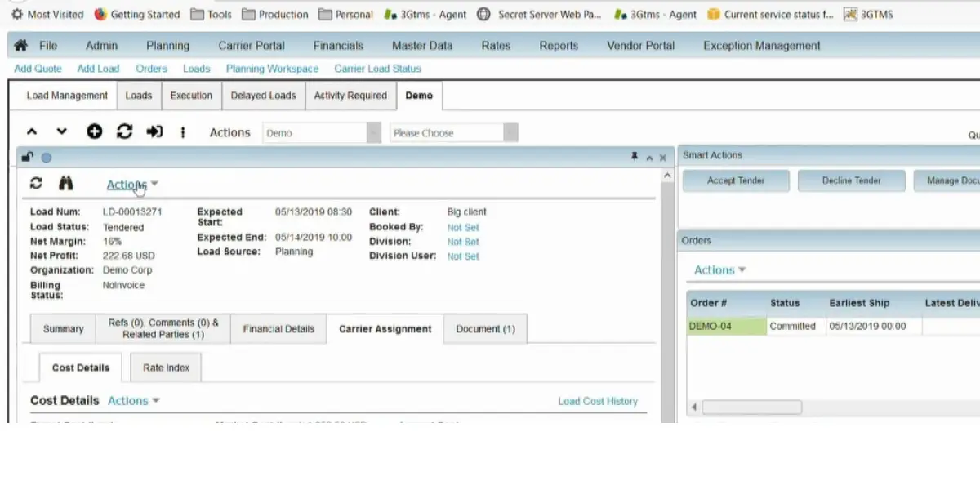The image size is (980, 490).
Task: Click the blue circle indicator on load panel header
Action: [47, 158]
